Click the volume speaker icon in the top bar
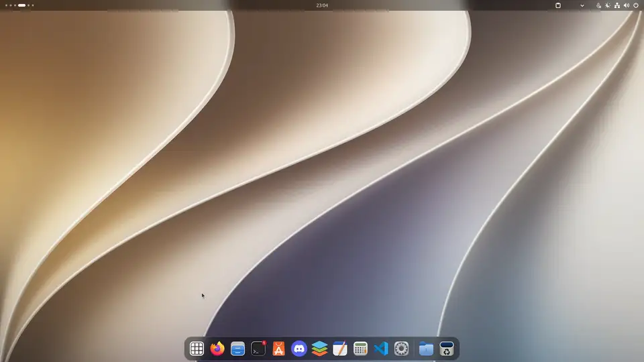Image resolution: width=644 pixels, height=362 pixels. [627, 5]
